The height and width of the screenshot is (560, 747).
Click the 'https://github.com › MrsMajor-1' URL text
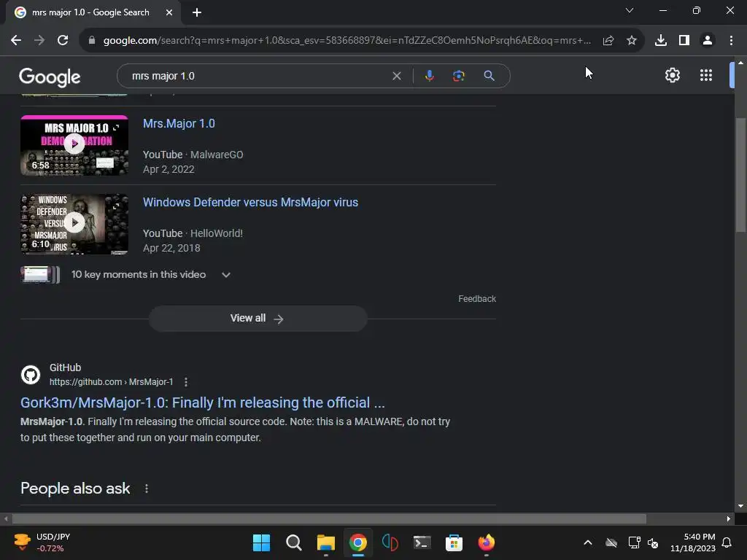(x=111, y=382)
